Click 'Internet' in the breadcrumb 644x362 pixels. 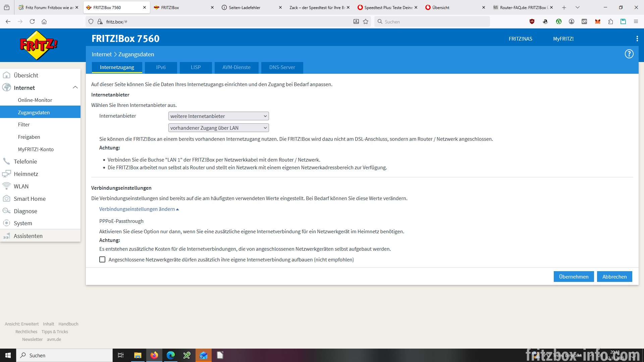point(102,54)
